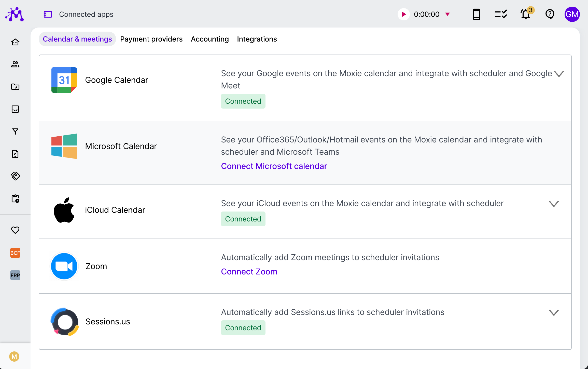Open the funnel pipeline icon
Screen dimensions: 588x369
click(15, 131)
